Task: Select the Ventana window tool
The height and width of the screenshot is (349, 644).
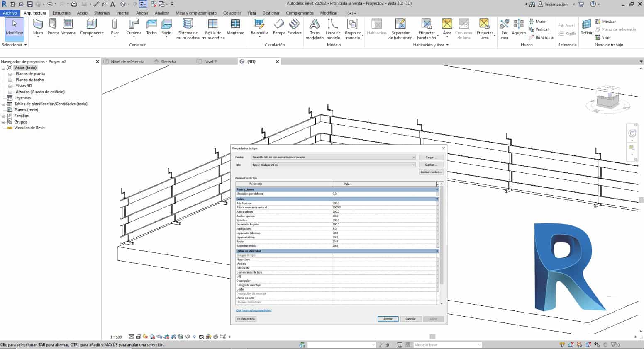Action: (68, 27)
